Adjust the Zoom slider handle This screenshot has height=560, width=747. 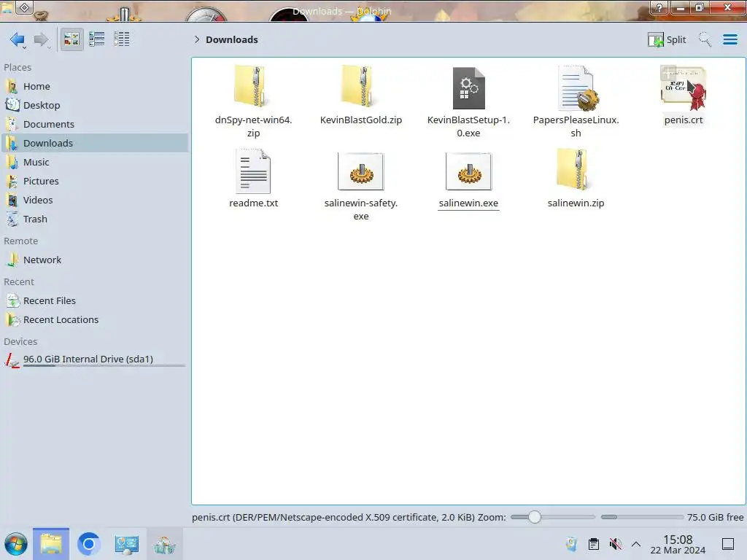pyautogui.click(x=535, y=517)
